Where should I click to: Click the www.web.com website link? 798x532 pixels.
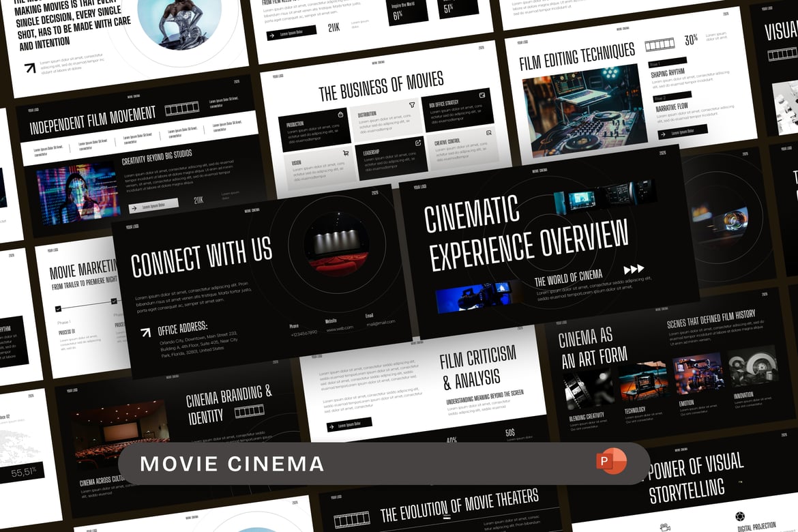tap(340, 328)
